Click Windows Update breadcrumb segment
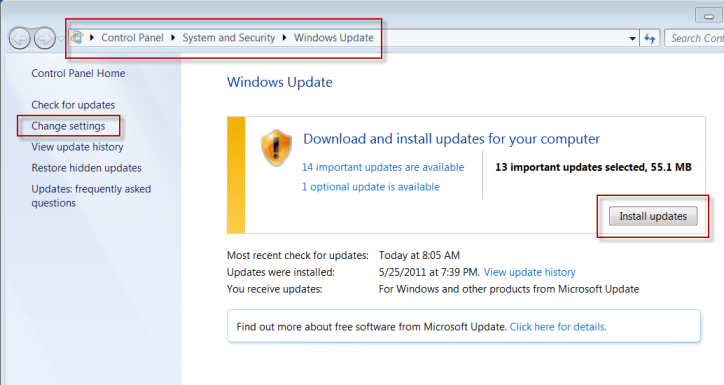 click(334, 38)
